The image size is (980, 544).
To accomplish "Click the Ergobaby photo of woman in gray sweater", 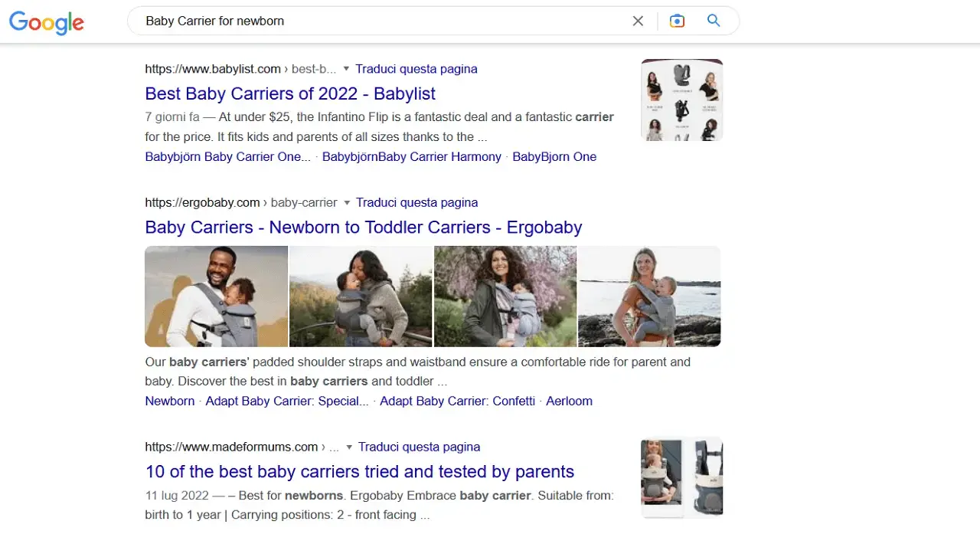I will (x=361, y=297).
